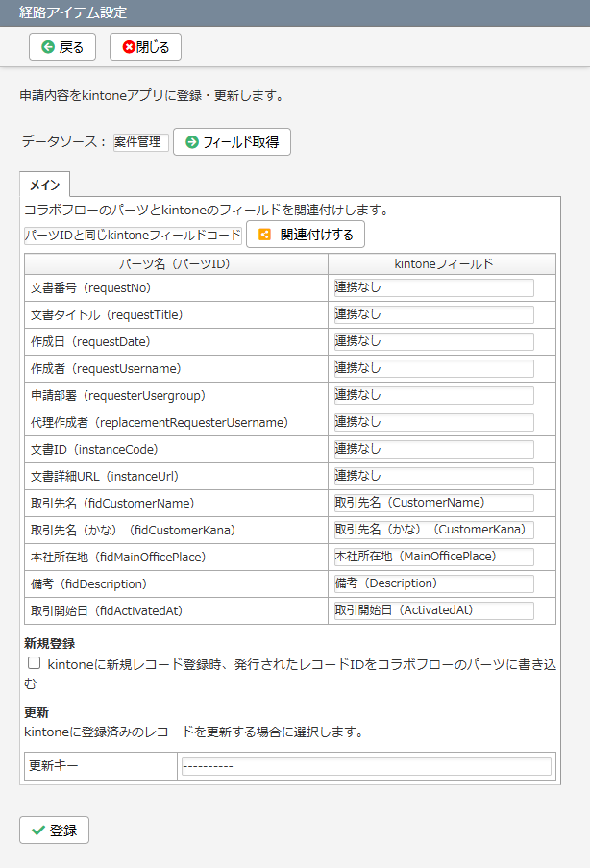
Task: Open kintone field dropdown for 文書詳細URL row
Action: pos(434,476)
